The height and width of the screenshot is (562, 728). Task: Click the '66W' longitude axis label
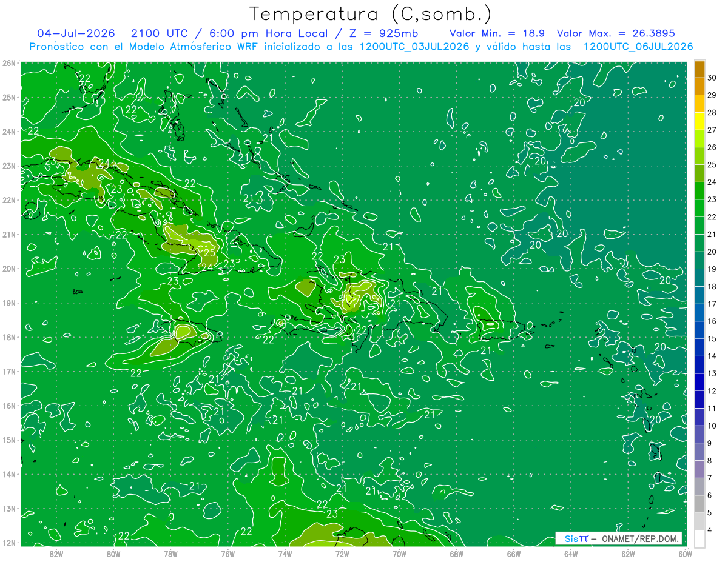tap(513, 554)
